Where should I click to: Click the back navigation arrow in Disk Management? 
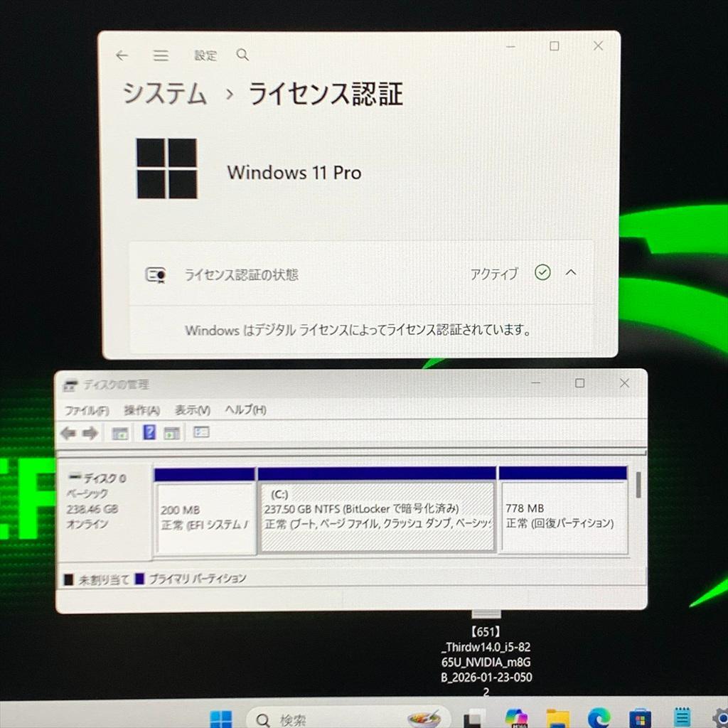[x=69, y=432]
